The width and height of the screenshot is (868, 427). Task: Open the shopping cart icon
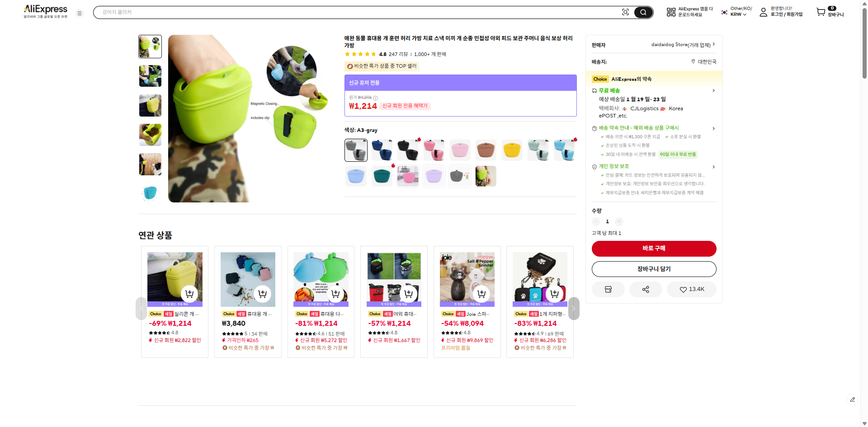pos(821,12)
